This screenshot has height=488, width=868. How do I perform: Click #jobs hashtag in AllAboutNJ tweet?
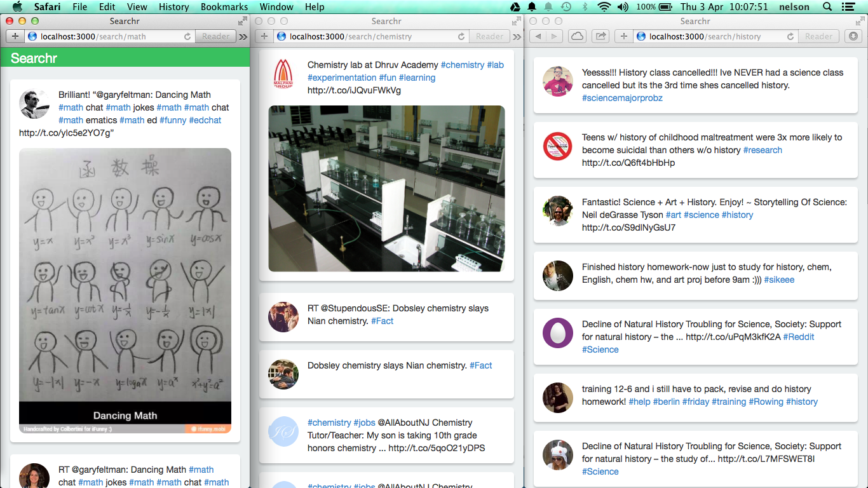tap(365, 423)
